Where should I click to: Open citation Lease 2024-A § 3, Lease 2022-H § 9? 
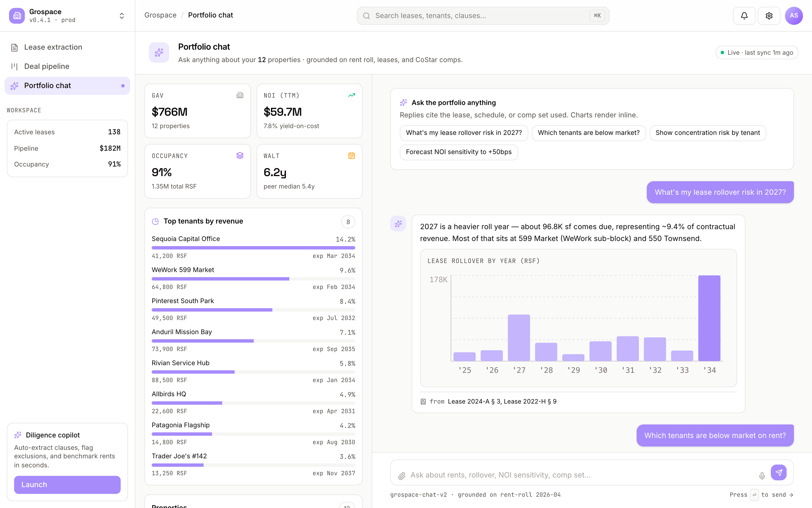(502, 402)
